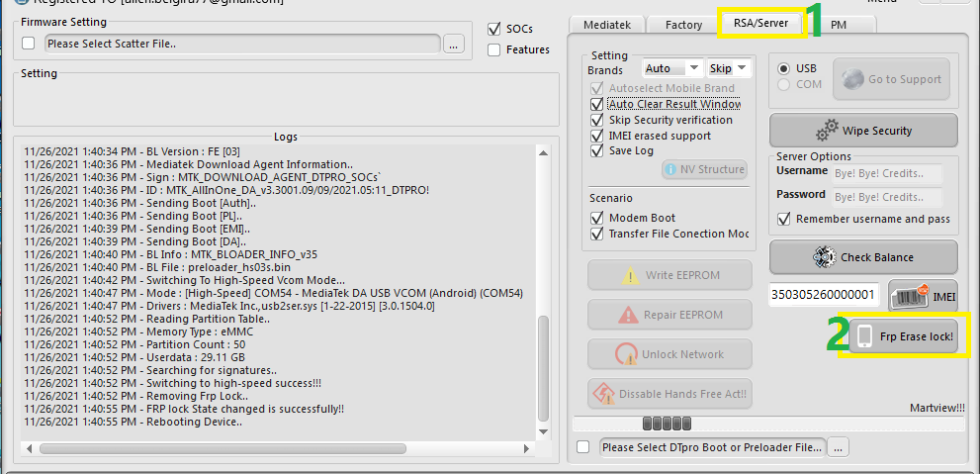Click log line 'Sending Boot [Auth]..'

[x=140, y=203]
